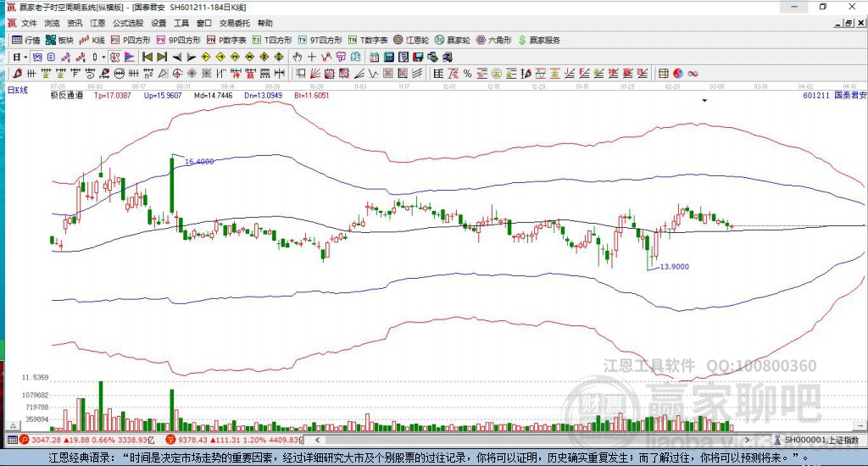Open the calendar icon in toolbar

[x=374, y=57]
